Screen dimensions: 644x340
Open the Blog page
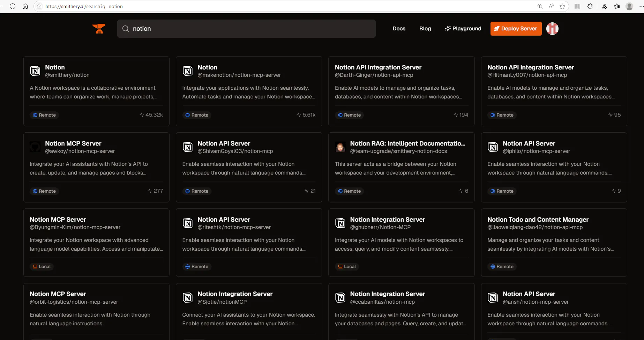click(x=425, y=29)
